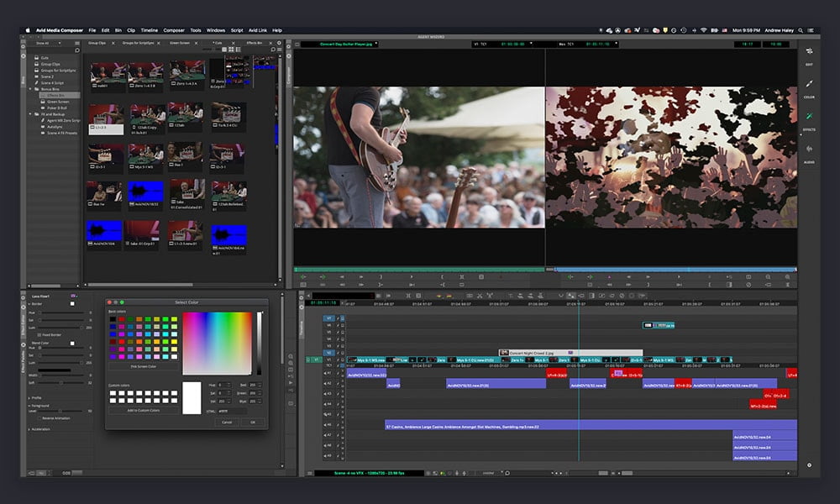Screen dimensions: 840x504
Task: Click the Hue value stepper in Select Color
Action: (229, 385)
